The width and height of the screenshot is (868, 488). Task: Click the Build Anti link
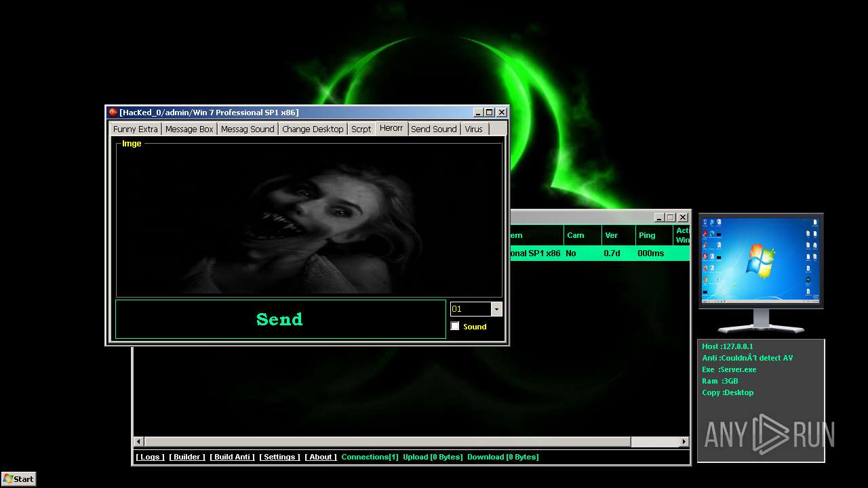click(x=232, y=457)
